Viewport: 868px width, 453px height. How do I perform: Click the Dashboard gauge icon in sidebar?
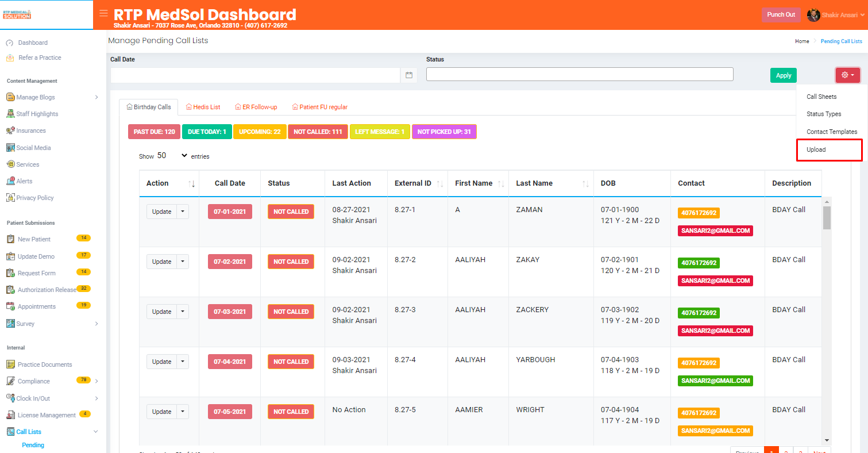[x=10, y=43]
